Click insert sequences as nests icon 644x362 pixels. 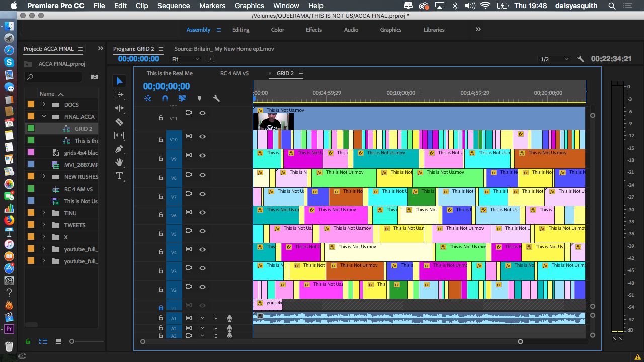click(x=148, y=98)
